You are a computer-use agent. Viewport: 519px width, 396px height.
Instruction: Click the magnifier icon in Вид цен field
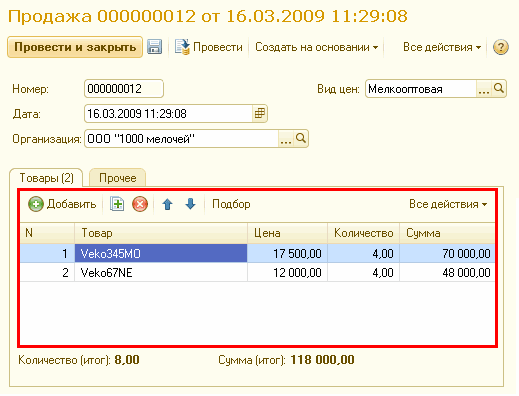click(499, 89)
